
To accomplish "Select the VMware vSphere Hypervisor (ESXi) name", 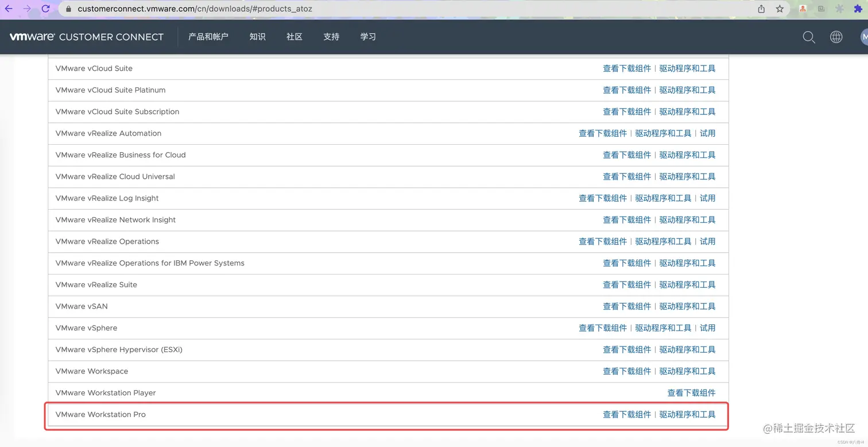I will pos(119,350).
